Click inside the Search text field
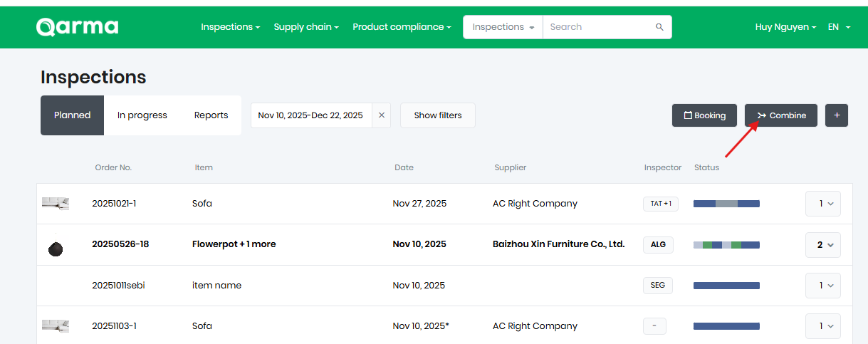Image resolution: width=868 pixels, height=344 pixels. 598,27
